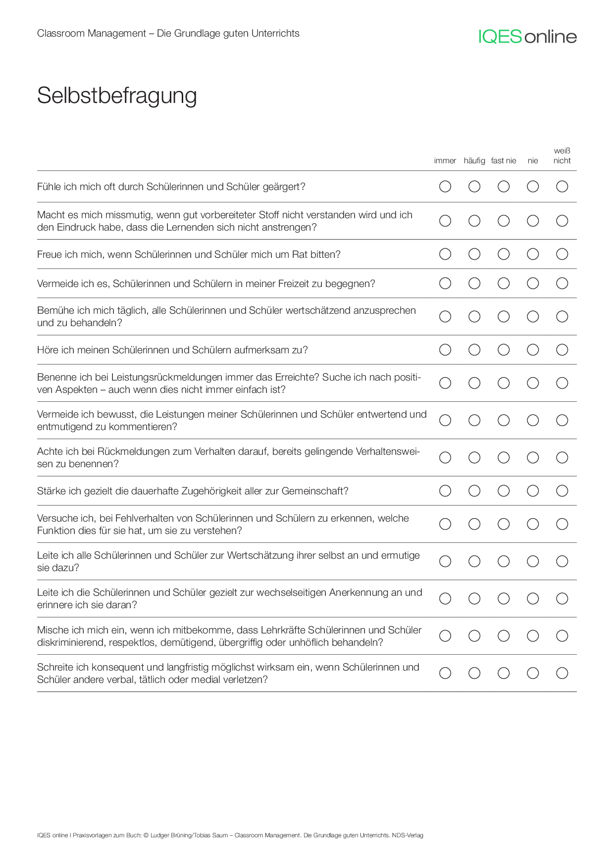Screen dimensions: 614x868
Task: Pick 'immer' for 'Versuche ich, bei Fehlverhalten' question
Action: 445,524
